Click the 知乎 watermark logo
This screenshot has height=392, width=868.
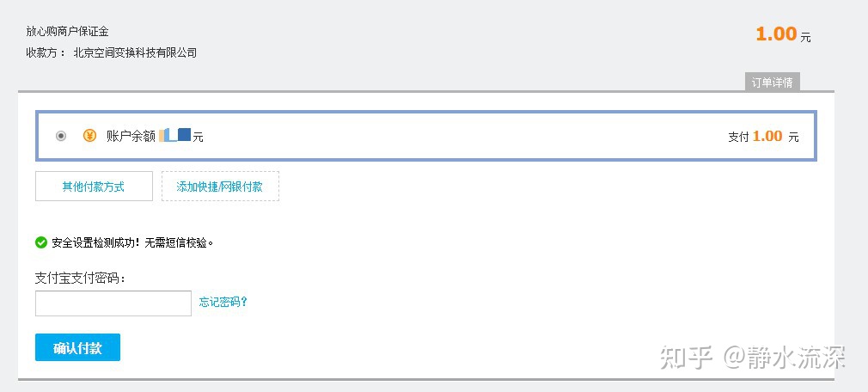pos(687,357)
